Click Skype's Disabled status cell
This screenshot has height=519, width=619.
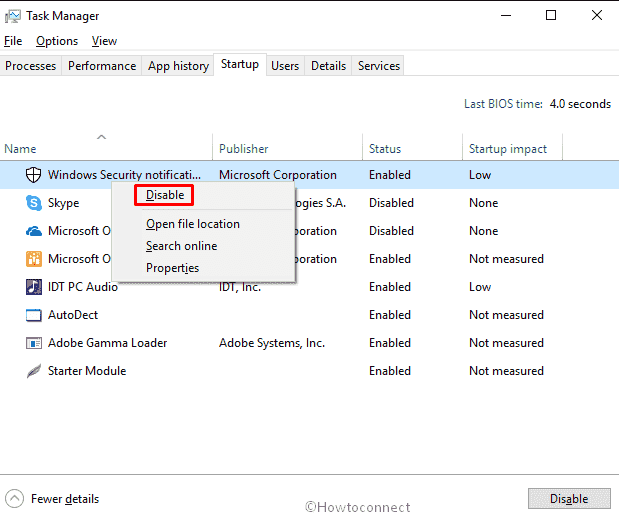pyautogui.click(x=391, y=203)
